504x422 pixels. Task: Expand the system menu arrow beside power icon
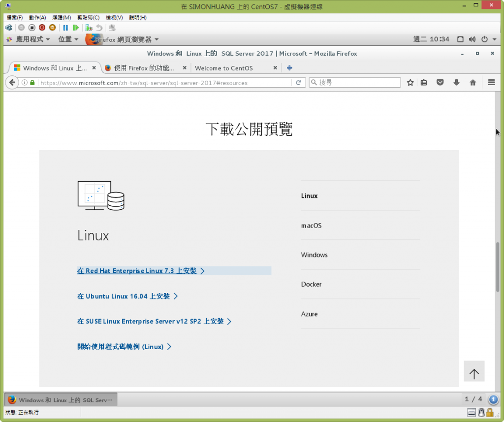(494, 39)
